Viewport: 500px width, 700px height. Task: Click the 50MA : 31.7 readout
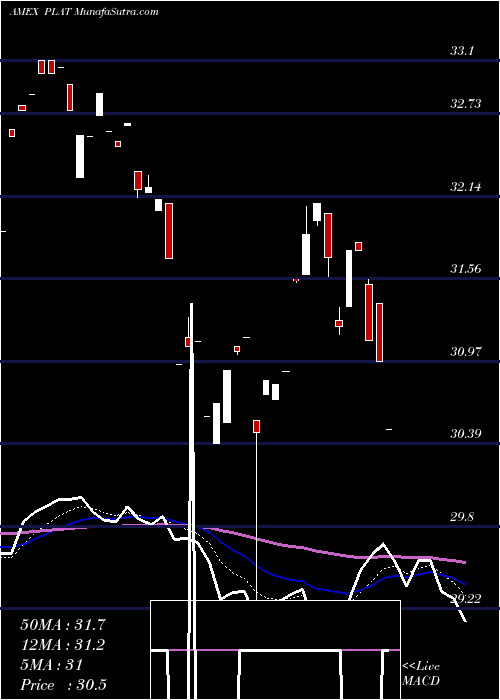(x=63, y=625)
